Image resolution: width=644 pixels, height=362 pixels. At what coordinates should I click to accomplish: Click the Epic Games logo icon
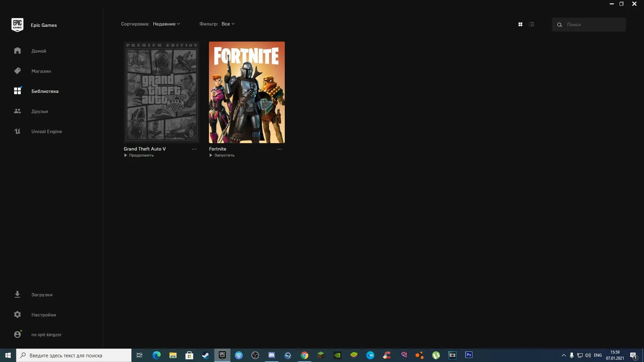(x=17, y=25)
